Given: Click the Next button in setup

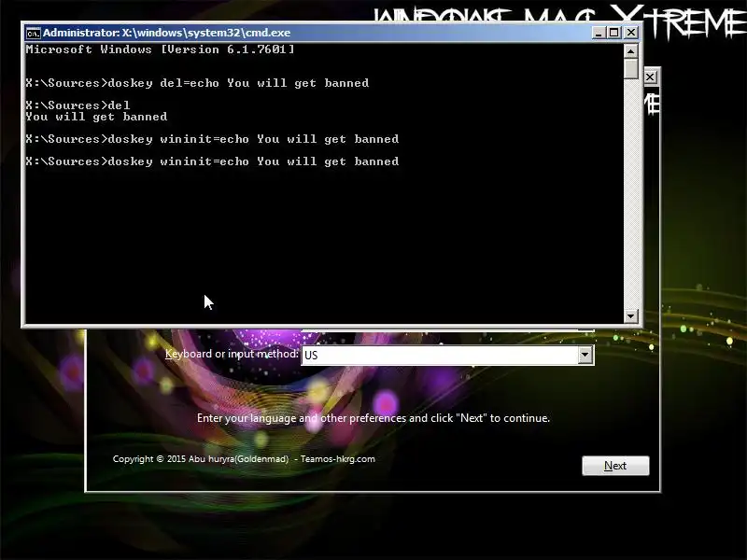Looking at the screenshot, I should pos(615,466).
